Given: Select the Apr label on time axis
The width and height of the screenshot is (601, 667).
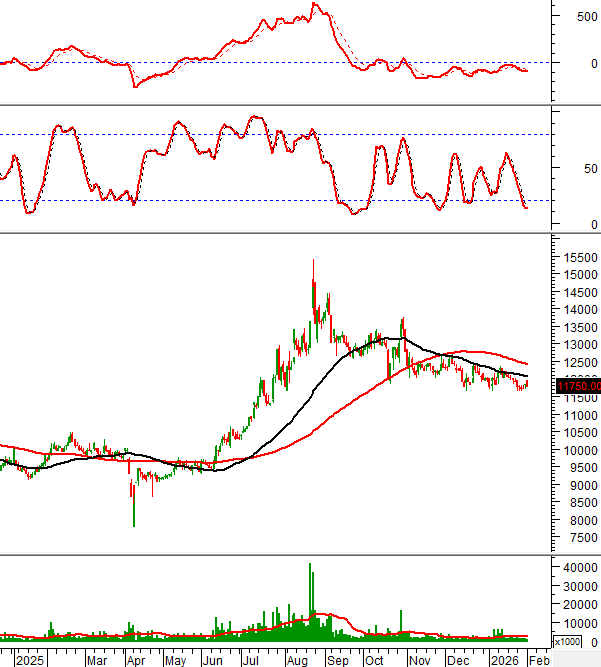Looking at the screenshot, I should click(135, 660).
